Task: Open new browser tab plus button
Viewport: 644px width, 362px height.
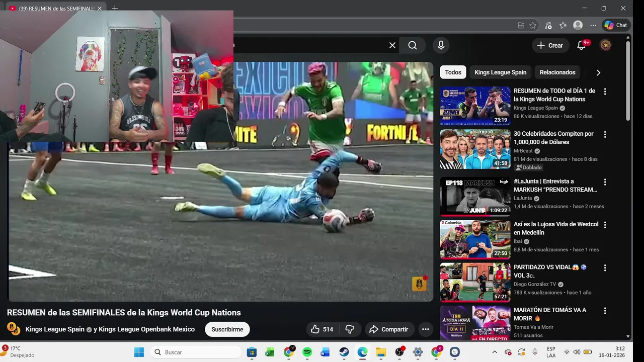Action: point(115,9)
